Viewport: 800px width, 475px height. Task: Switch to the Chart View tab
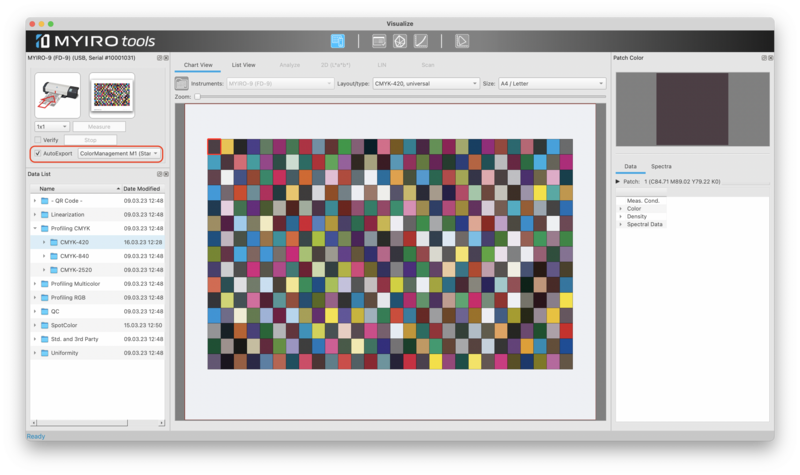[198, 65]
